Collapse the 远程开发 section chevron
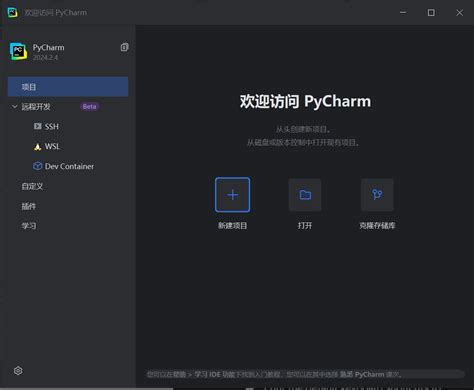The width and height of the screenshot is (474, 390). click(15, 107)
